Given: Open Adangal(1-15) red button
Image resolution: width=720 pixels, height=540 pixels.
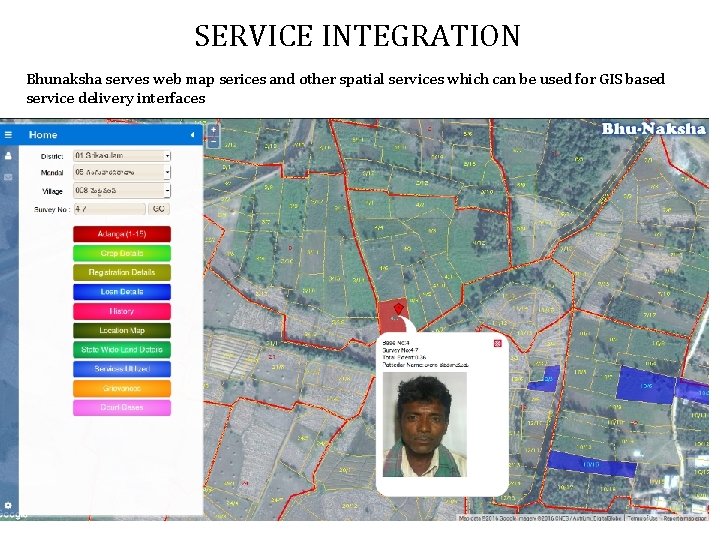Looking at the screenshot, I should tap(122, 234).
